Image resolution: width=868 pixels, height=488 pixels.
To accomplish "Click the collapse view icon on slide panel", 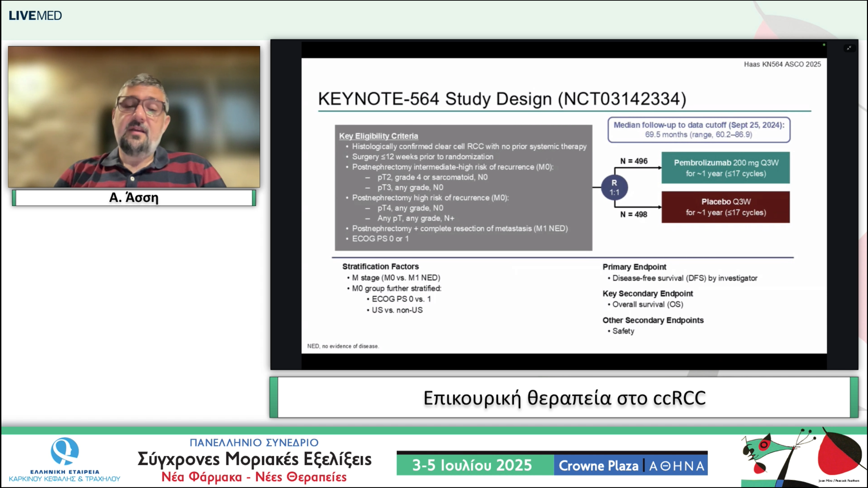I will pos(849,48).
